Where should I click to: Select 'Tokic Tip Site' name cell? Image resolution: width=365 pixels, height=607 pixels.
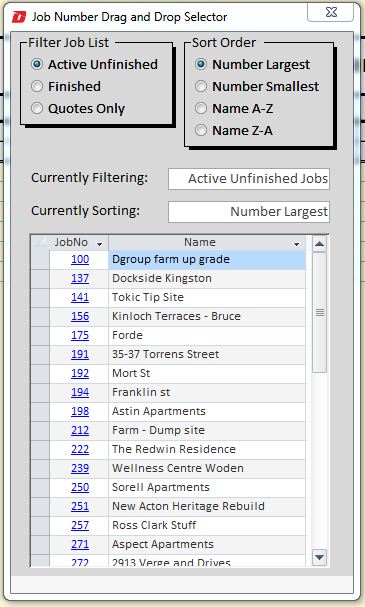(x=207, y=297)
